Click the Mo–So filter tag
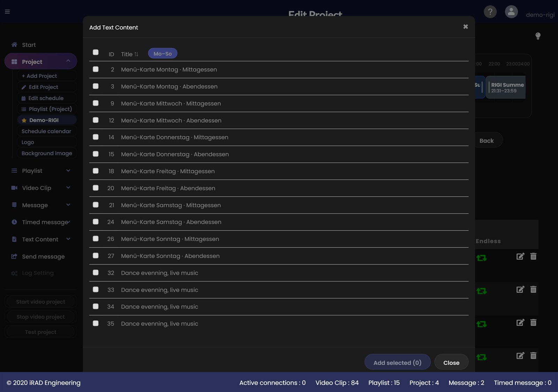 point(163,54)
